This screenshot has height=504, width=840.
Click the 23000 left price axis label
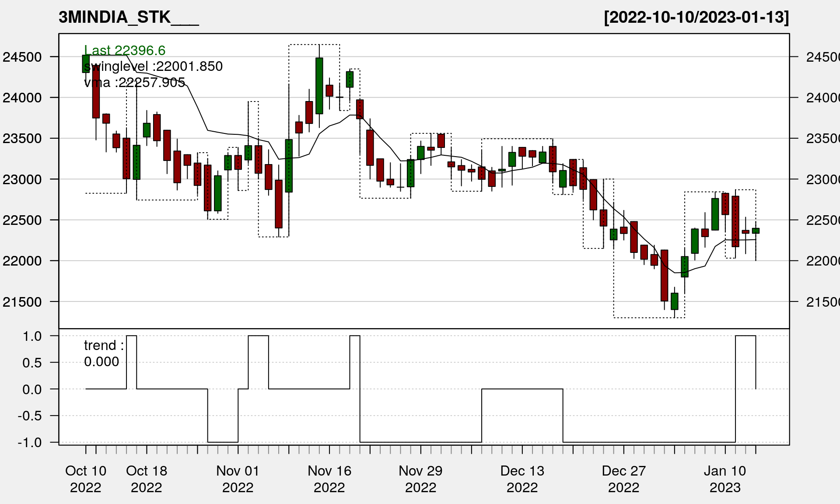[22, 179]
